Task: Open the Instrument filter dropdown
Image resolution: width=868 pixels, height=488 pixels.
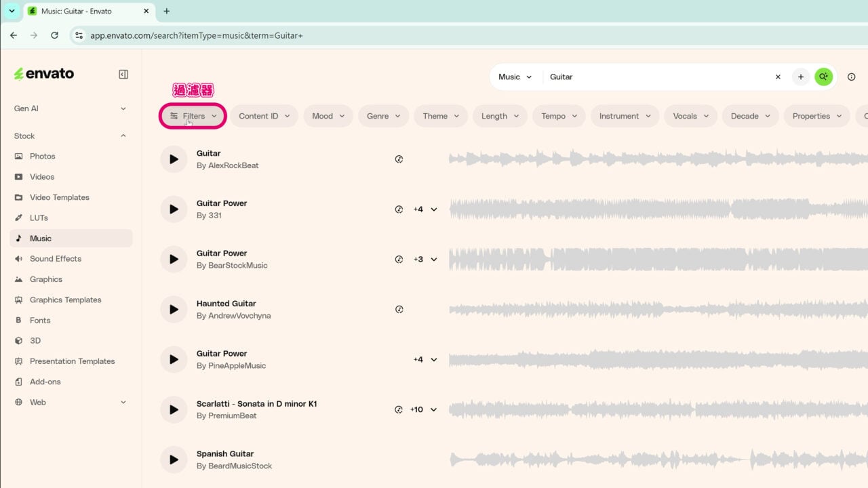Action: coord(625,116)
